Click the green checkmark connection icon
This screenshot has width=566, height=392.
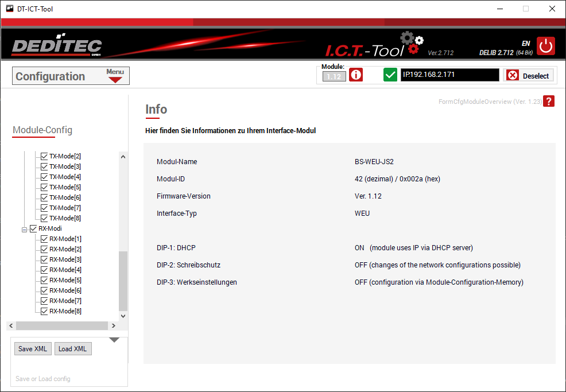pyautogui.click(x=390, y=75)
